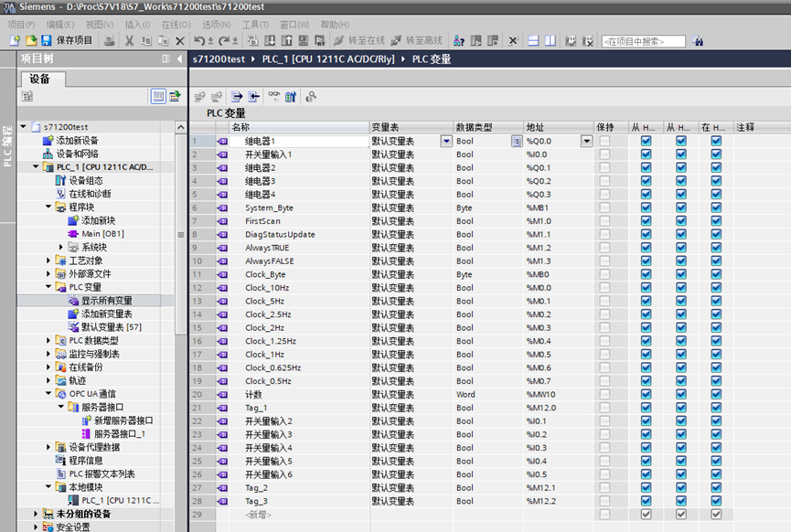Viewport: 791px width, 532px height.
Task: Split editor space horizontally
Action: pos(533,41)
